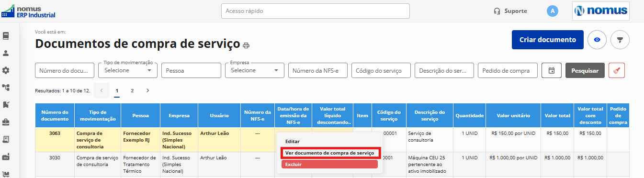The width and height of the screenshot is (644, 178).
Task: Click the Suporte headset link
Action: [510, 11]
